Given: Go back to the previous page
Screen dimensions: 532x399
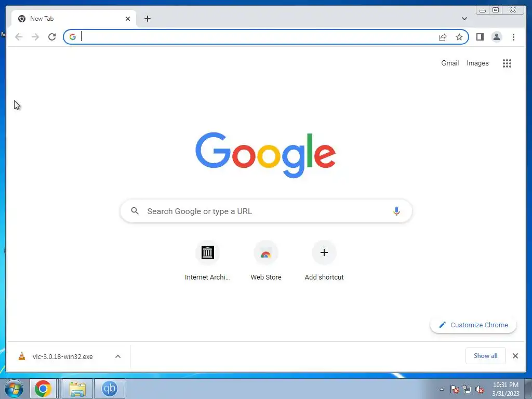Looking at the screenshot, I should (19, 37).
